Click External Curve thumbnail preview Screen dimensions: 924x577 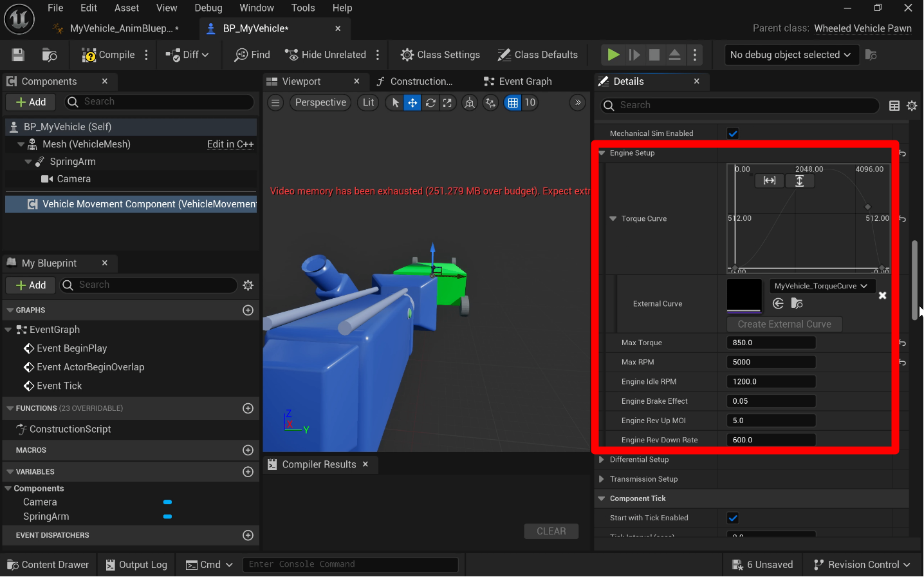(x=744, y=296)
